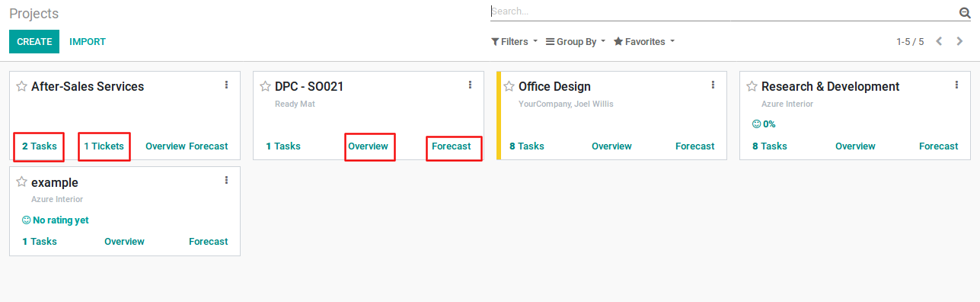Expand the Filters dropdown
This screenshot has width=980, height=302.
514,41
